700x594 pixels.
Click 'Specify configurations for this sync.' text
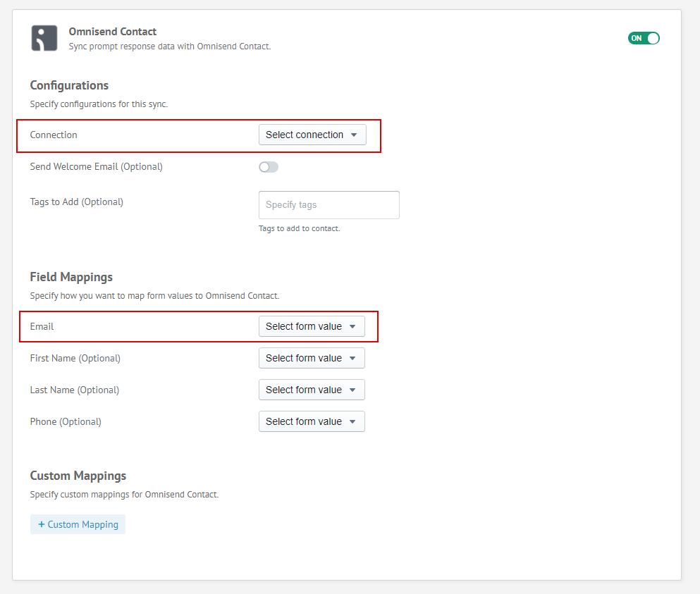99,104
